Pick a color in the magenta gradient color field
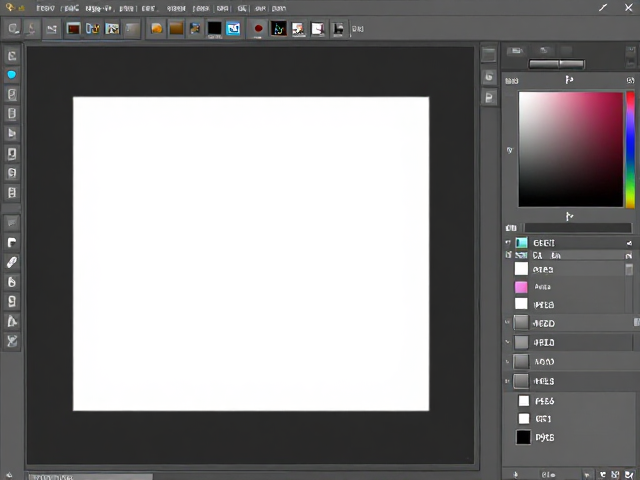Image resolution: width=640 pixels, height=480 pixels. [571, 149]
